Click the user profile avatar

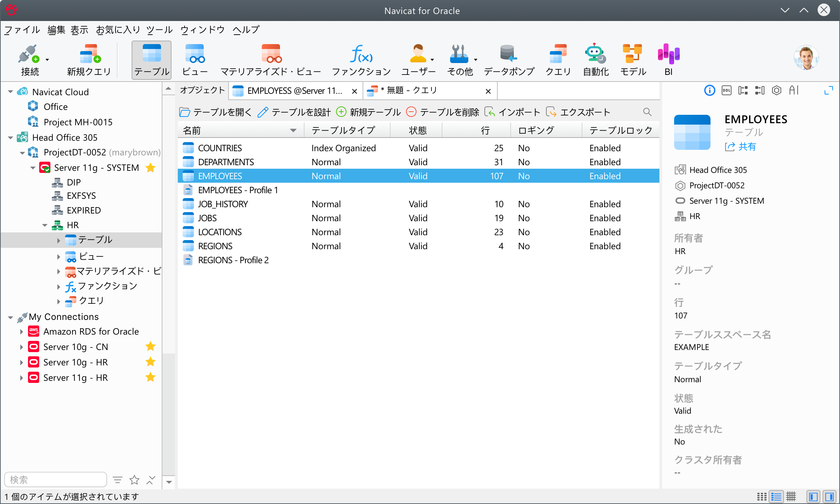pos(806,58)
